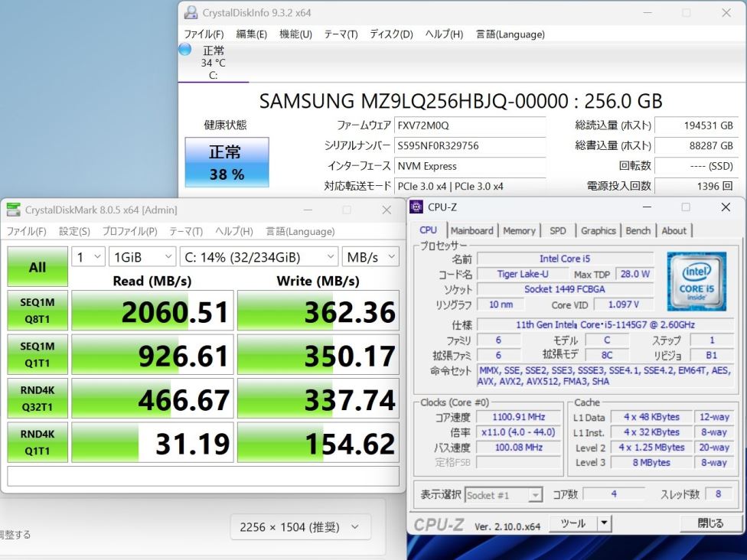Viewport: 747px width, 560px height.
Task: Open the CrystalDiskMark 言語(Language) menu
Action: click(x=300, y=232)
